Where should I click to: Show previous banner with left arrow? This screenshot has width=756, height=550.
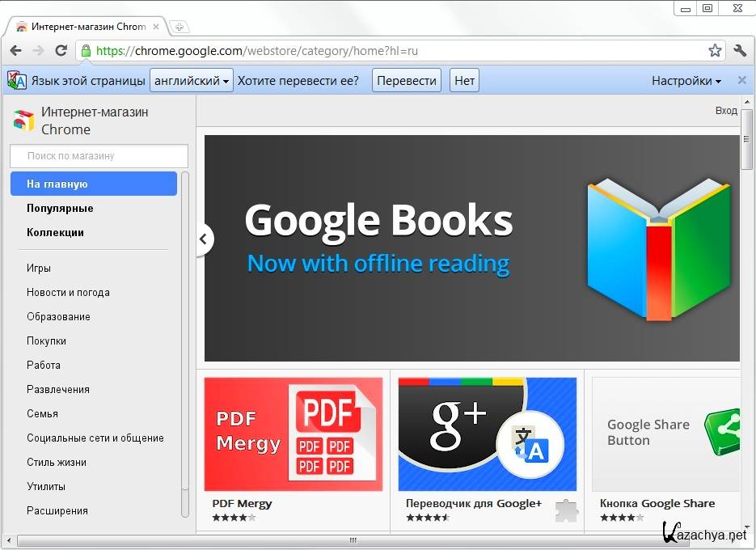[204, 239]
